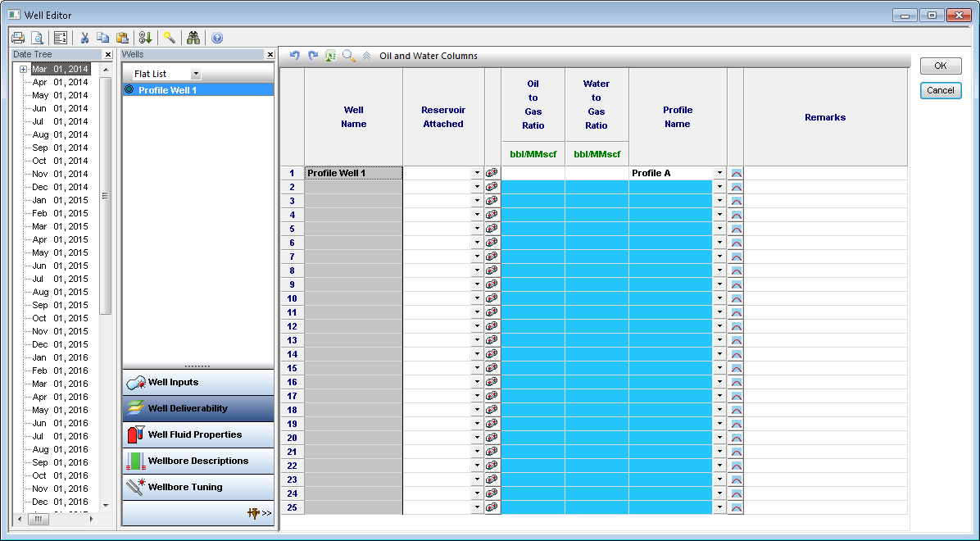This screenshot has width=980, height=541.
Task: Open the Profile A dropdown in row 1
Action: tap(719, 174)
